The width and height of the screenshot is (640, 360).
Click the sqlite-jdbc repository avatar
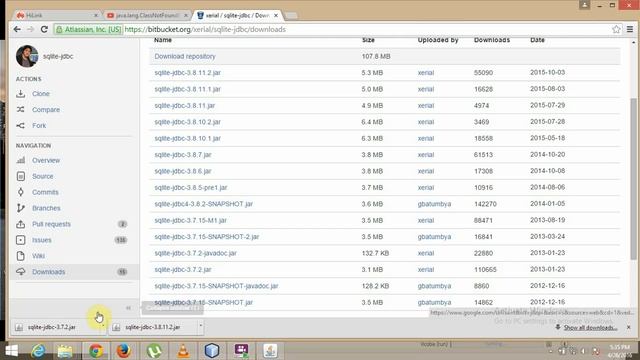pyautogui.click(x=27, y=56)
